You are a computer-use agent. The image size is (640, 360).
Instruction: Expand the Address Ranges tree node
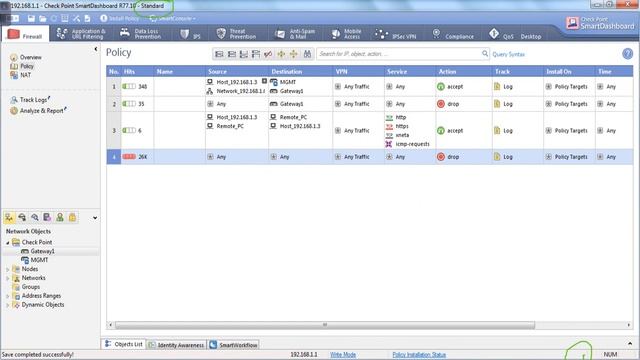pos(7,296)
